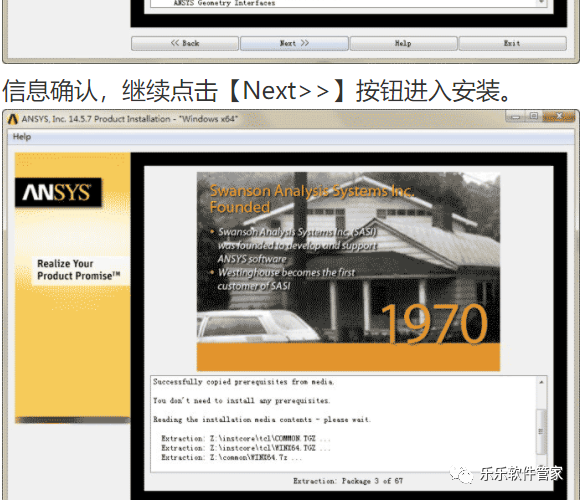Click the installation log scrollbar thumb

[541, 431]
